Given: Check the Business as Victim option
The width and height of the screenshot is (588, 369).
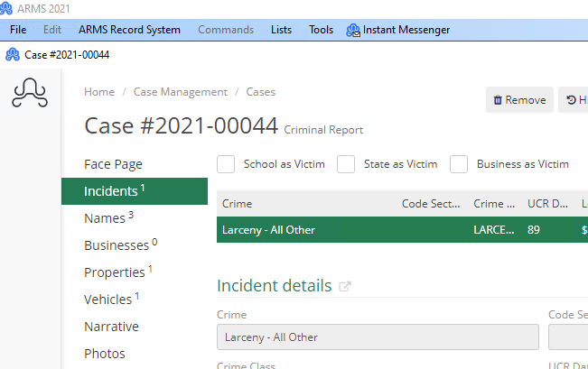Looking at the screenshot, I should [459, 164].
